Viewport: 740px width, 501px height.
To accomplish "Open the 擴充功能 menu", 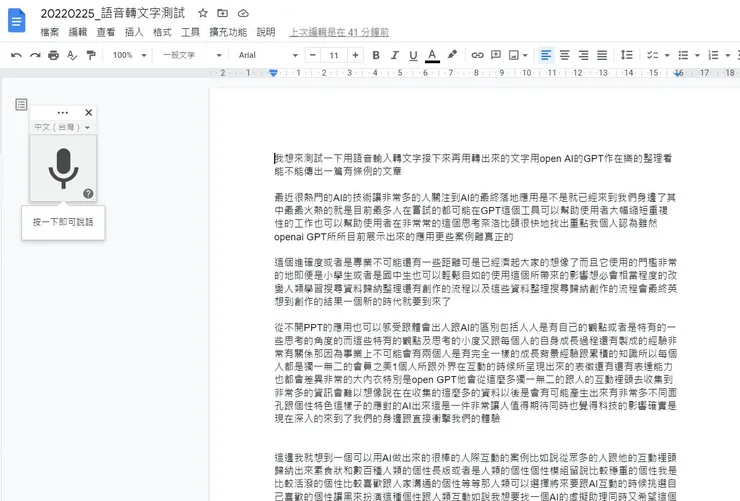I will [x=228, y=32].
